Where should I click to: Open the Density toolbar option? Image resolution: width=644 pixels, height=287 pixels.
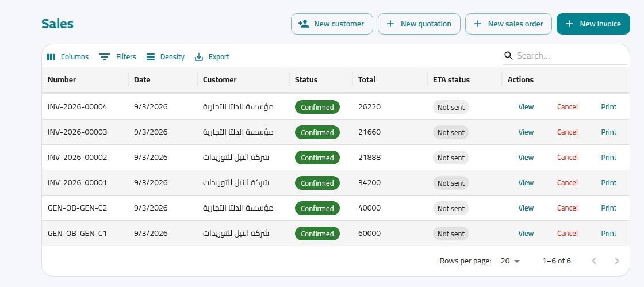[x=166, y=57]
